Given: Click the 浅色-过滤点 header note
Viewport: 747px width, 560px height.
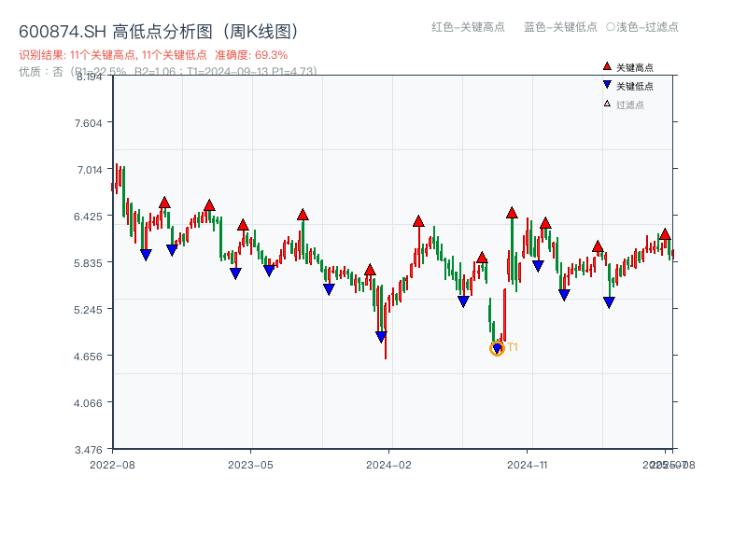Looking at the screenshot, I should [x=642, y=27].
